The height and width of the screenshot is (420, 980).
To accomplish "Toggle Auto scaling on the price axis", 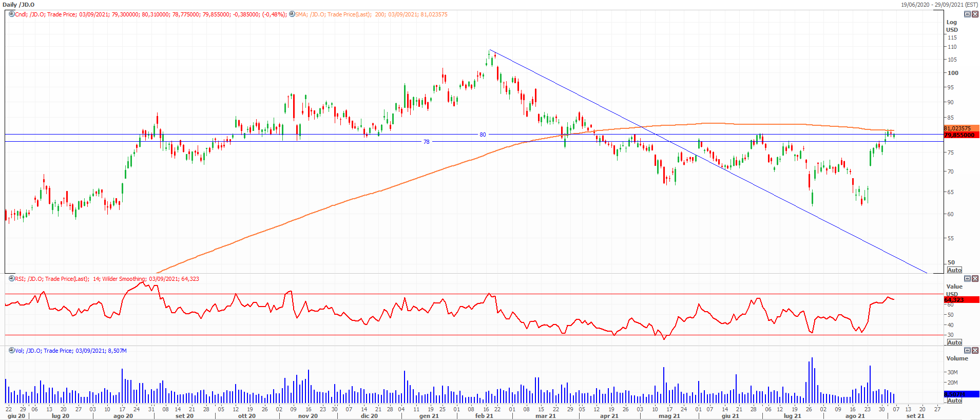I will [x=954, y=270].
